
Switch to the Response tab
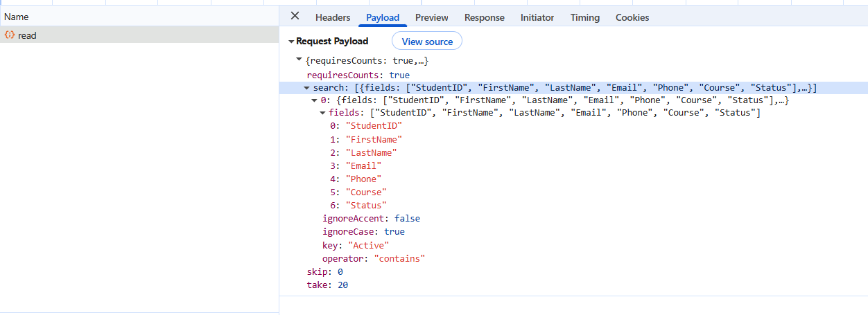485,17
